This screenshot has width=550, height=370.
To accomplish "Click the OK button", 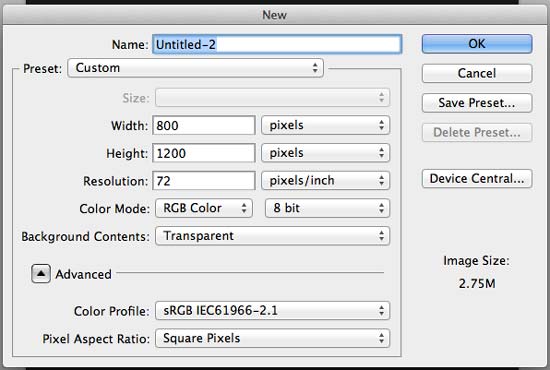I will pyautogui.click(x=477, y=44).
